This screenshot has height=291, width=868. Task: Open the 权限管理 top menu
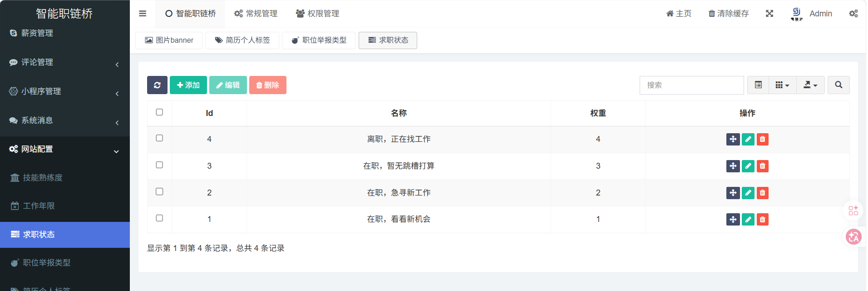point(317,14)
